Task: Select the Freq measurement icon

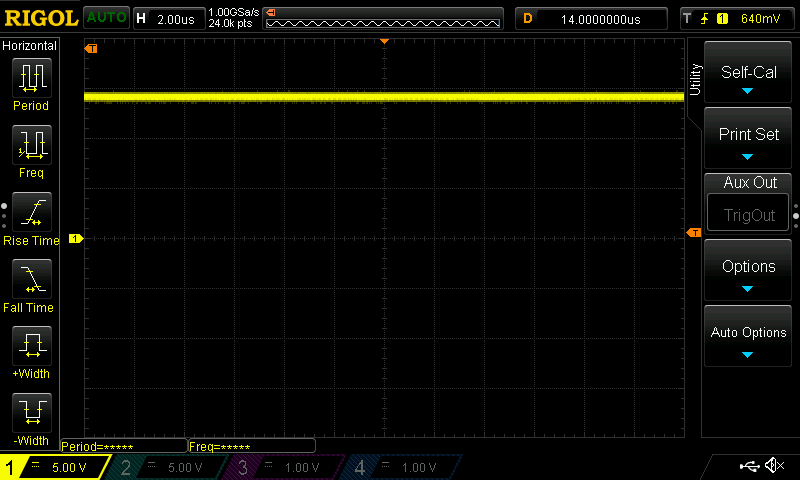Action: click(x=32, y=145)
